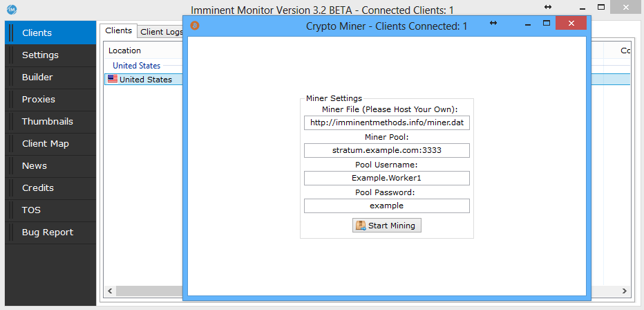Focus the Pool Username field
644x310 pixels.
coord(386,178)
